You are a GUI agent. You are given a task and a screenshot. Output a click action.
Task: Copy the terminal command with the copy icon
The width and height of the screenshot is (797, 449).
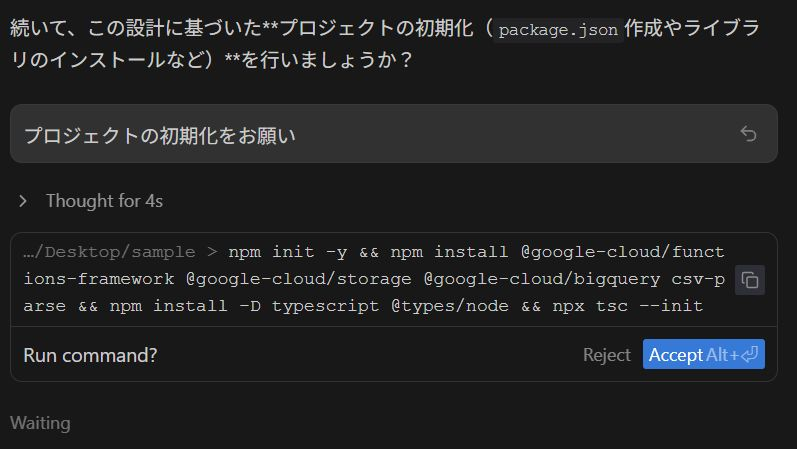(750, 280)
